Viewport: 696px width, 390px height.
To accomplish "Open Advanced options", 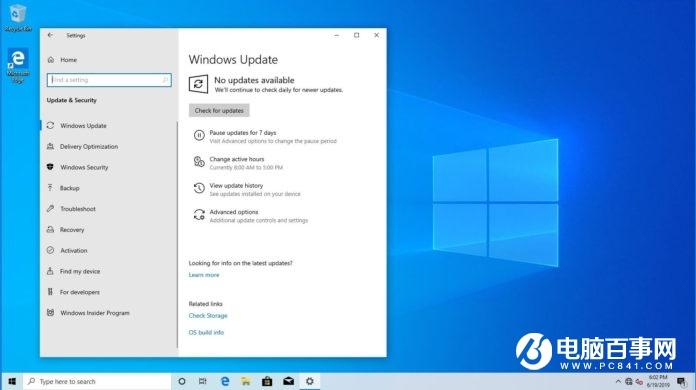I will tap(233, 212).
